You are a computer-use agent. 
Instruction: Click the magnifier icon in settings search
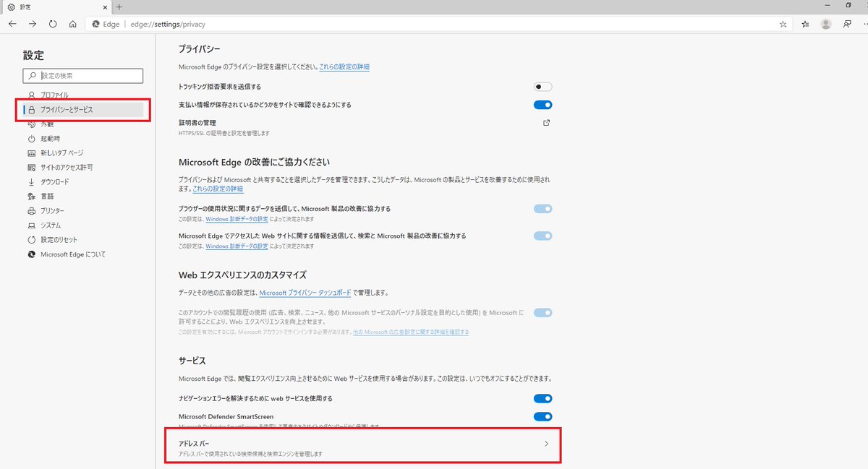coord(32,75)
